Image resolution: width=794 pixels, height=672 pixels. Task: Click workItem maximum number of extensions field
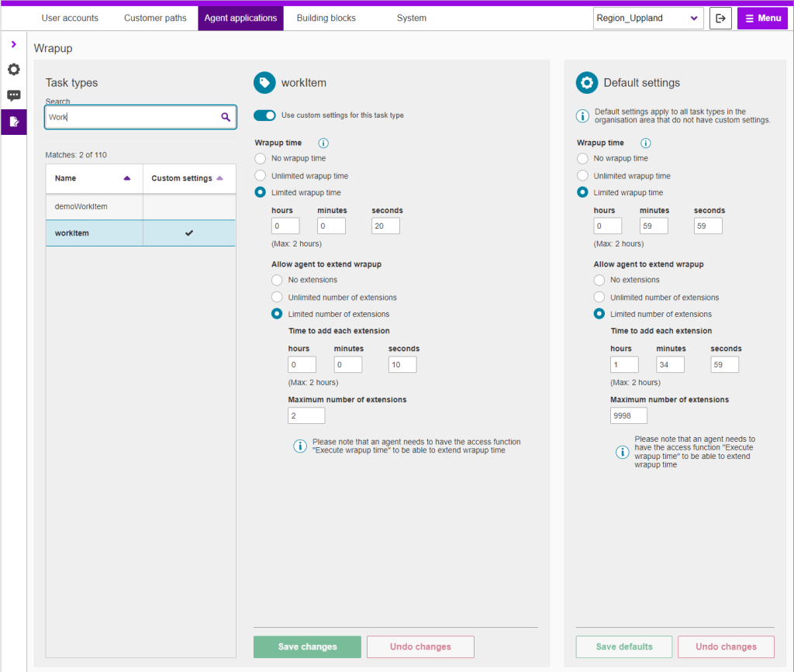pos(306,416)
